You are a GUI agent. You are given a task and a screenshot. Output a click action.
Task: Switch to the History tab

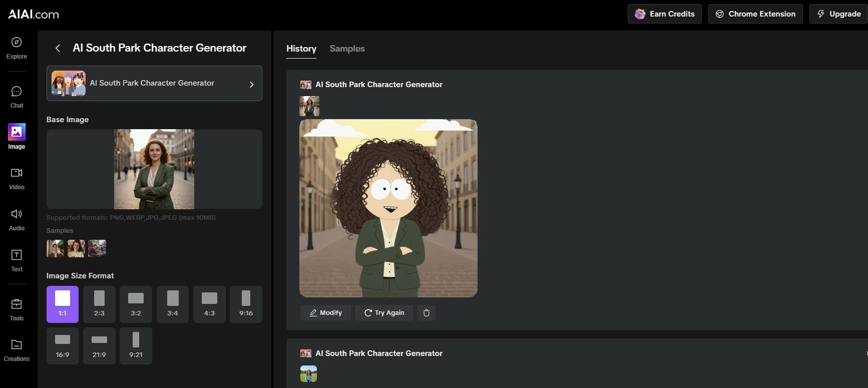301,49
